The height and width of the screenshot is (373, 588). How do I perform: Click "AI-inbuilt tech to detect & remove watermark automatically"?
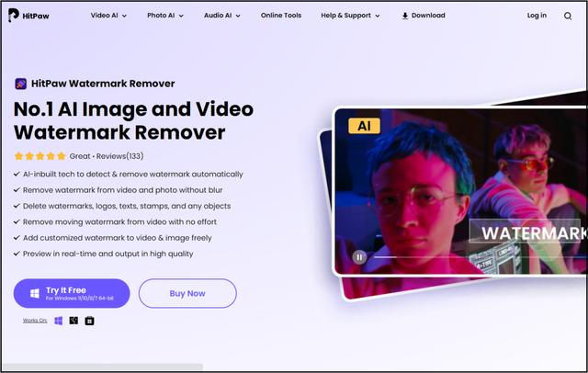[x=132, y=175]
